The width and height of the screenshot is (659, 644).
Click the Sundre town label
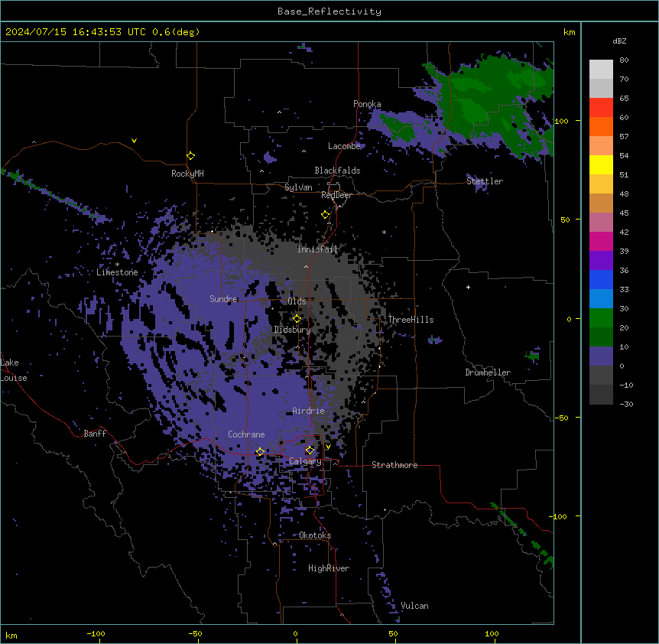pyautogui.click(x=223, y=299)
